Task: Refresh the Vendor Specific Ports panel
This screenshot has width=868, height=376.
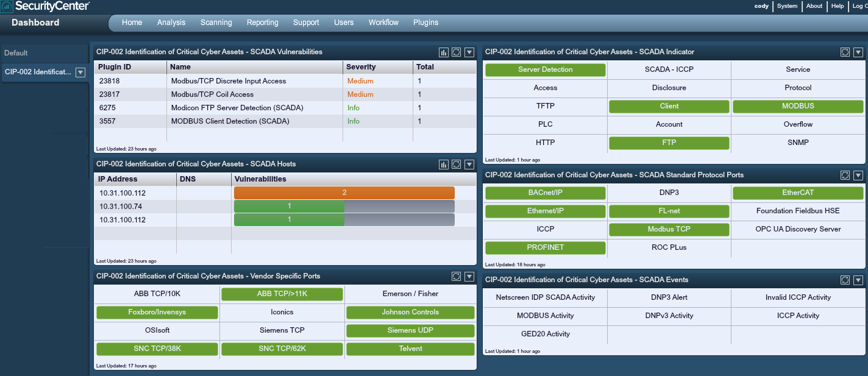Action: pos(456,277)
